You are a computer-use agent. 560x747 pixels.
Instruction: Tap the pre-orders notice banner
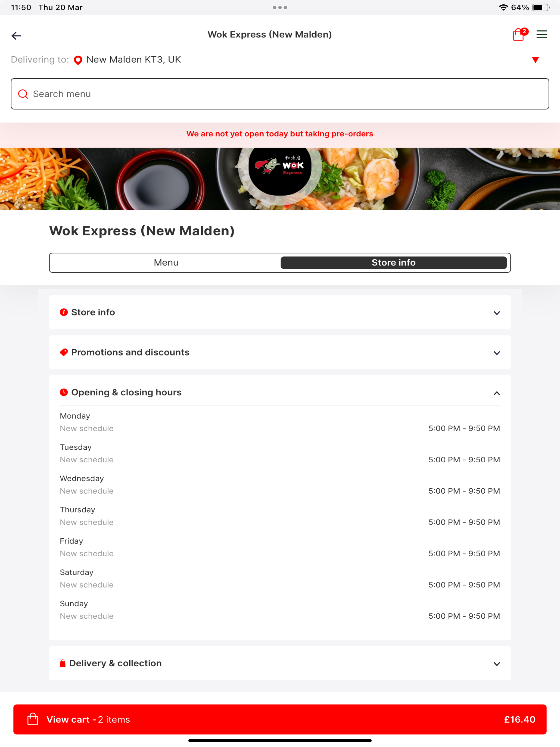pos(280,134)
